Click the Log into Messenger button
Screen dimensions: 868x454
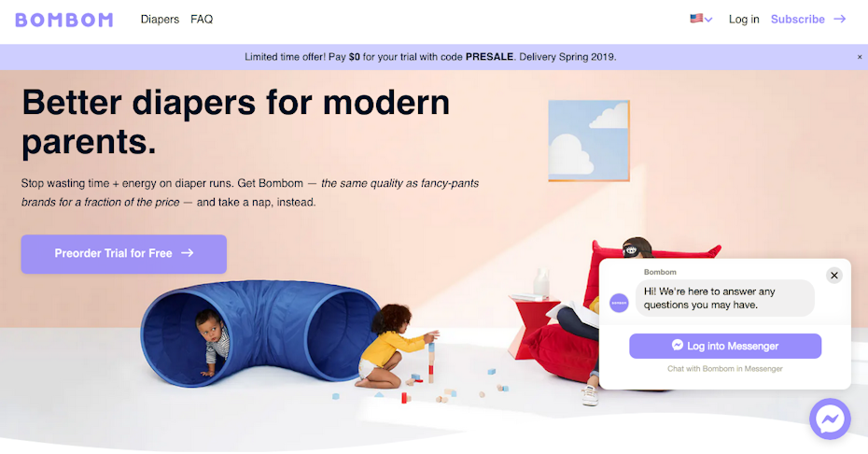pyautogui.click(x=725, y=346)
